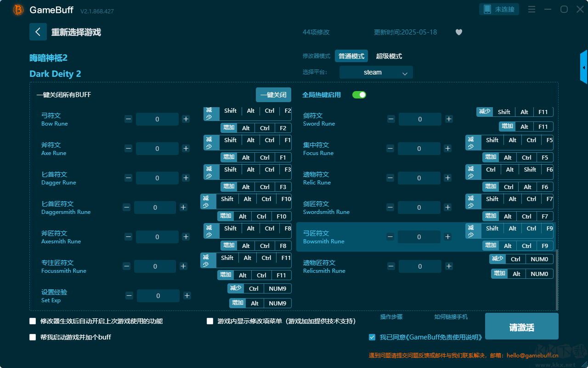This screenshot has width=588, height=368.
Task: Enable in-game modifier menu display checkbox
Action: pos(210,321)
